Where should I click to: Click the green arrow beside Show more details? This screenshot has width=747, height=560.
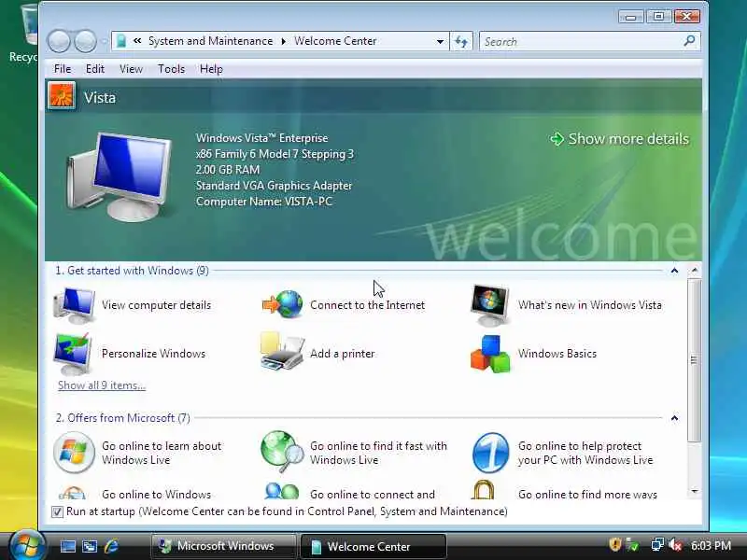[557, 138]
